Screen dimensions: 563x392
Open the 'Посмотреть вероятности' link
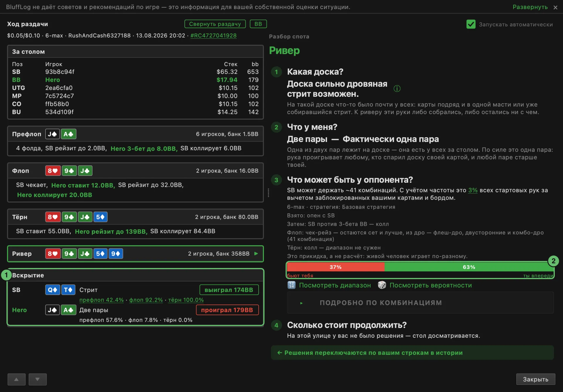click(431, 285)
